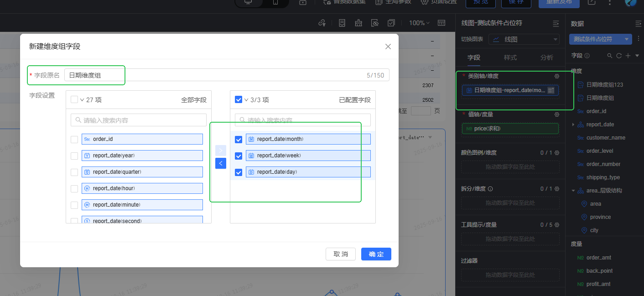
Task: Toggle select-all checkbox for 27 项
Action: click(x=74, y=99)
